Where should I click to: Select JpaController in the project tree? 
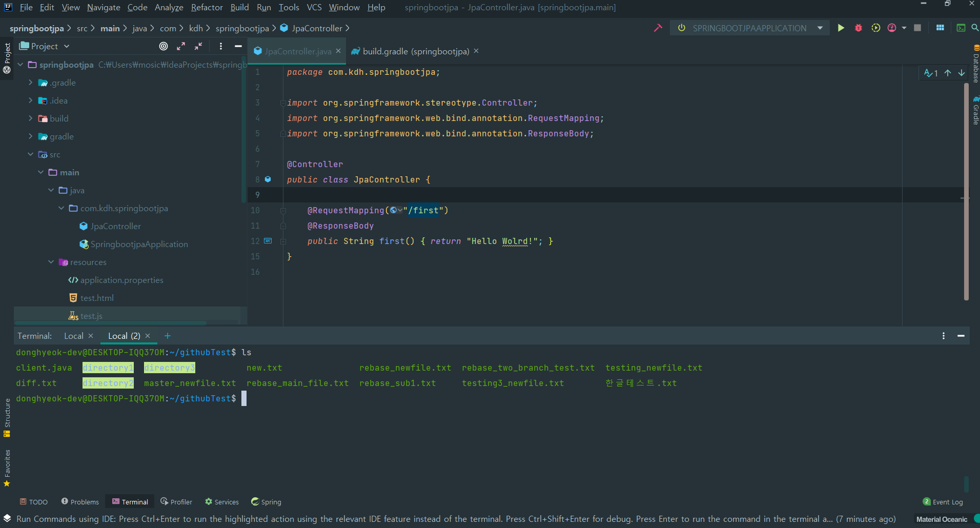coord(115,226)
